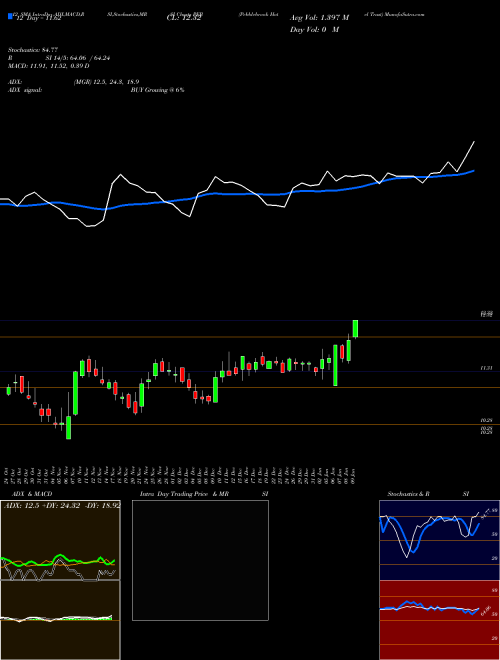Viewport: 500px width, 660px height.
Task: Open the ADX indicator chart panel
Action: click(60, 540)
